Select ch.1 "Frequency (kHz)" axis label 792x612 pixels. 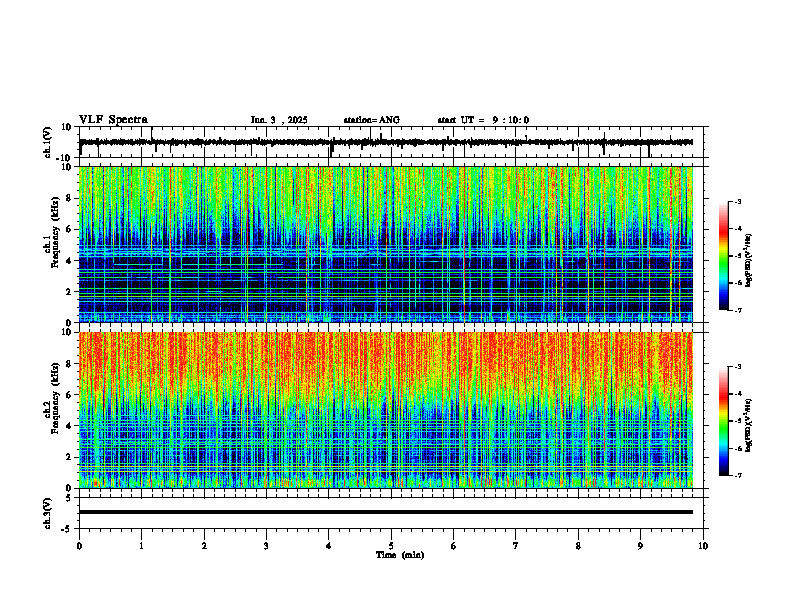55,230
